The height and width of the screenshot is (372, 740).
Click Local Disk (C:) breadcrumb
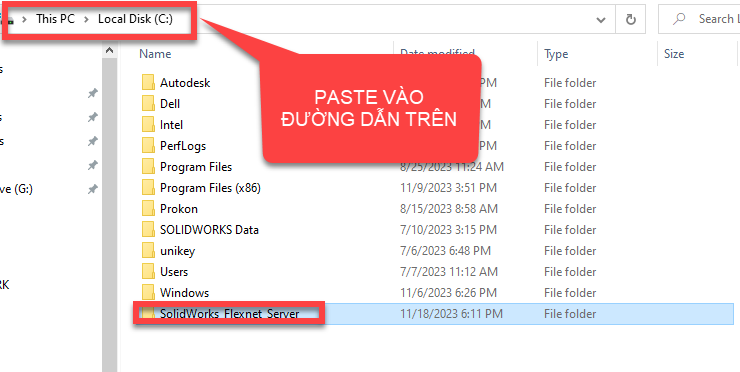tap(135, 19)
